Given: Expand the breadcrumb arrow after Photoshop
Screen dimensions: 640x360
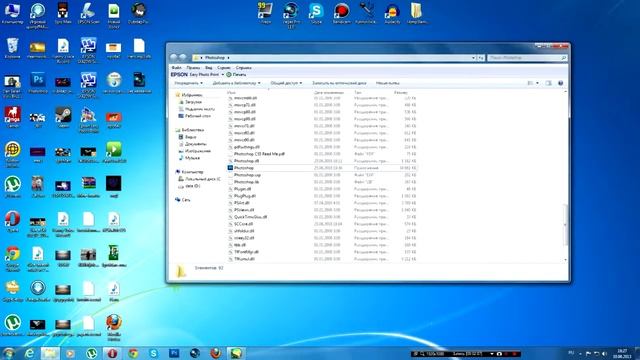Looking at the screenshot, I should click(x=228, y=58).
